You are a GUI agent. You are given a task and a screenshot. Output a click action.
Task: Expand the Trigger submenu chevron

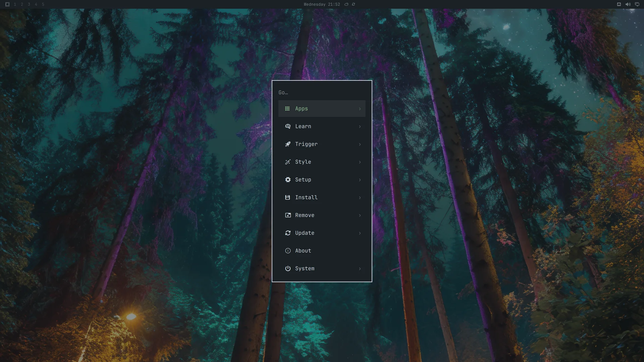pyautogui.click(x=360, y=144)
